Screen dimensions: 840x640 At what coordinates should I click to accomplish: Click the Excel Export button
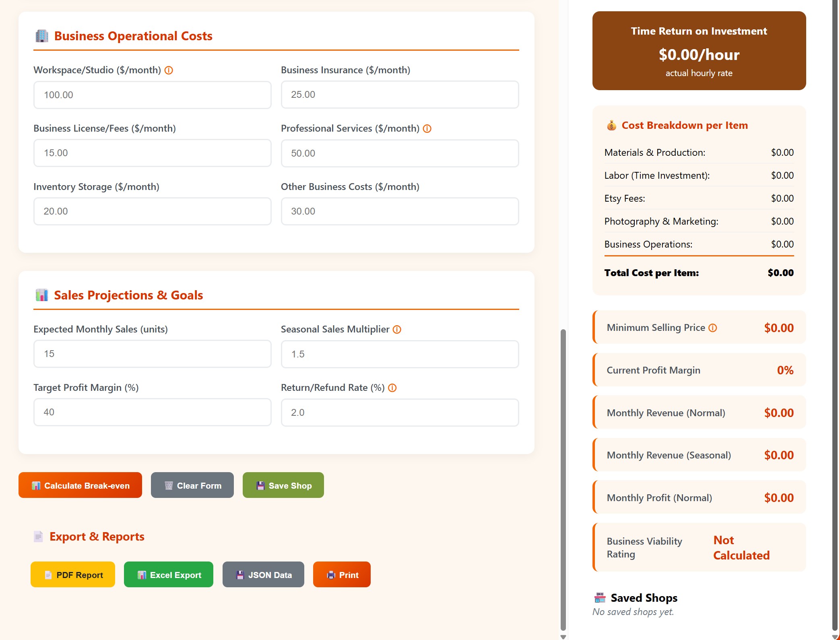pos(169,575)
